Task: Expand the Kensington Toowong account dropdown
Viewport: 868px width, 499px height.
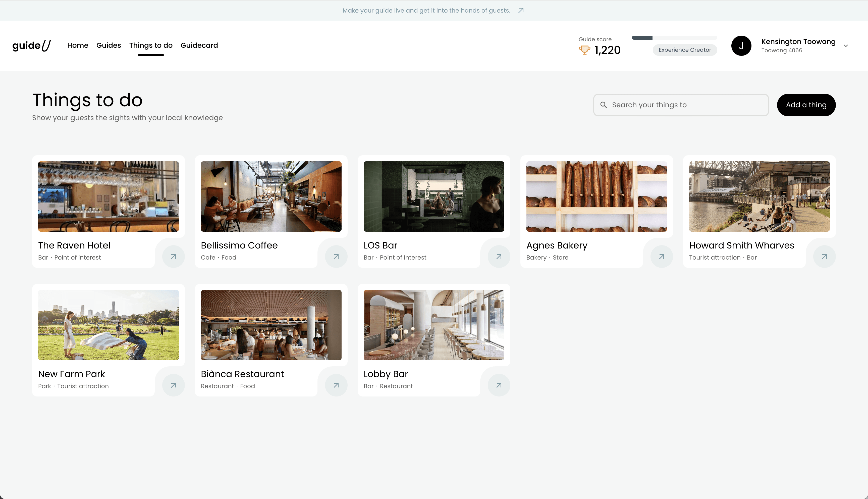Action: [x=846, y=46]
